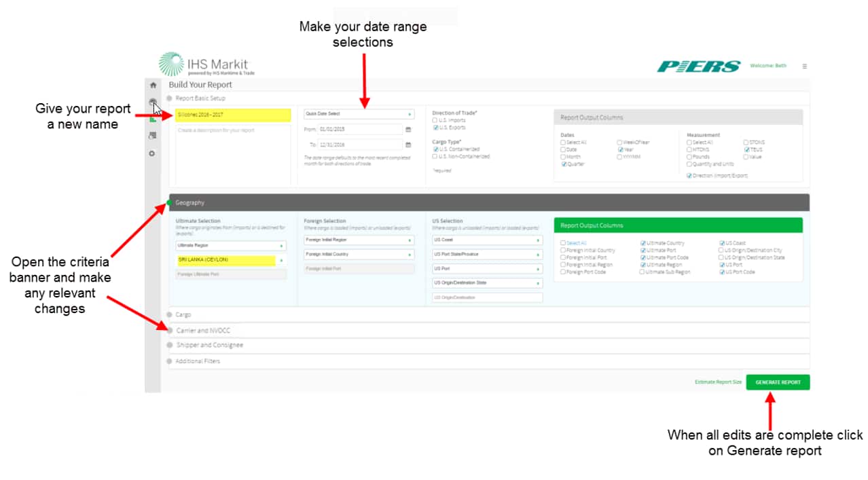
Task: Toggle the US Coast output column checkbox
Action: pyautogui.click(x=722, y=243)
